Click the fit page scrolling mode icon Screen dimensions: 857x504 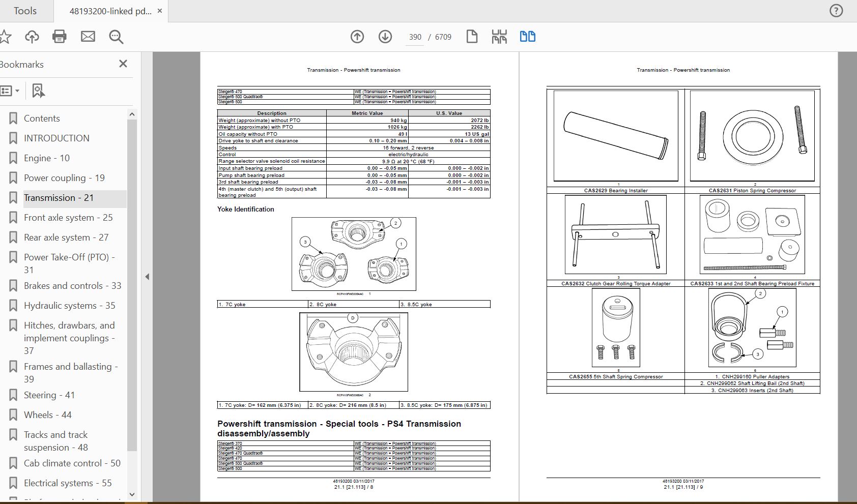pyautogui.click(x=499, y=37)
